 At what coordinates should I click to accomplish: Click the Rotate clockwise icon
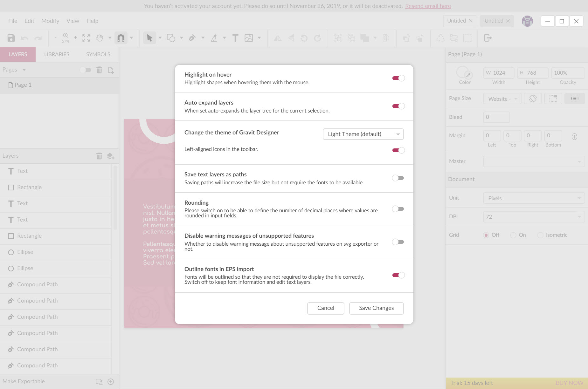(x=317, y=38)
